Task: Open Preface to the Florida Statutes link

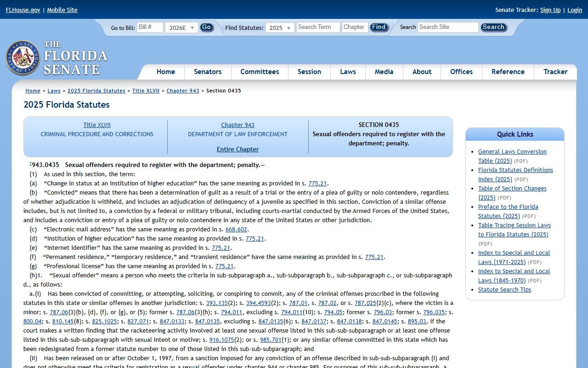Action: coord(508,211)
